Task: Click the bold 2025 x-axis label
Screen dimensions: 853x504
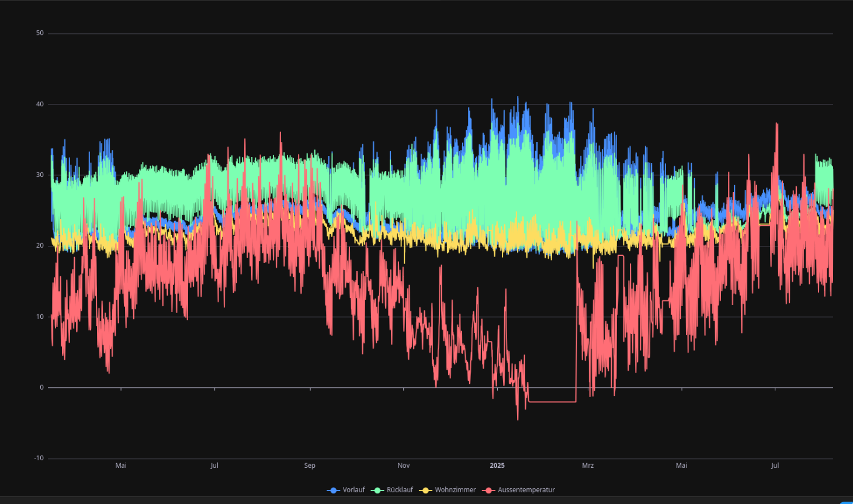Action: pos(497,465)
